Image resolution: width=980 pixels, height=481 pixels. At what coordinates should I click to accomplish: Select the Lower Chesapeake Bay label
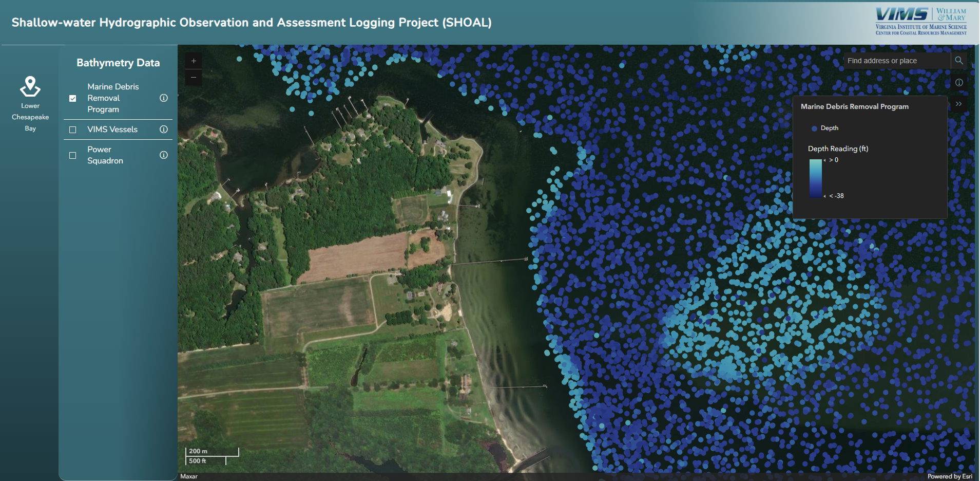pyautogui.click(x=30, y=117)
